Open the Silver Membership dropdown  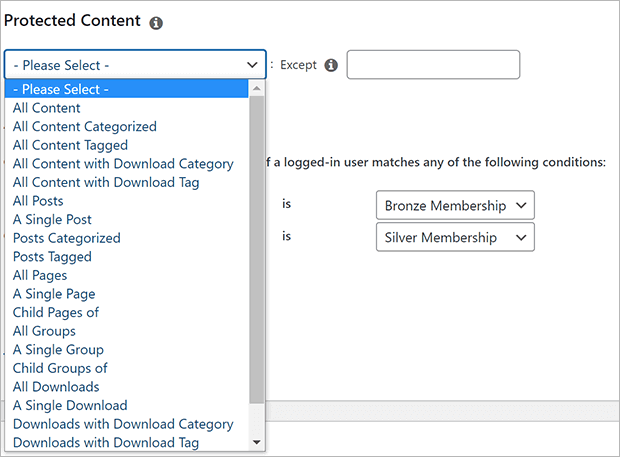[455, 237]
